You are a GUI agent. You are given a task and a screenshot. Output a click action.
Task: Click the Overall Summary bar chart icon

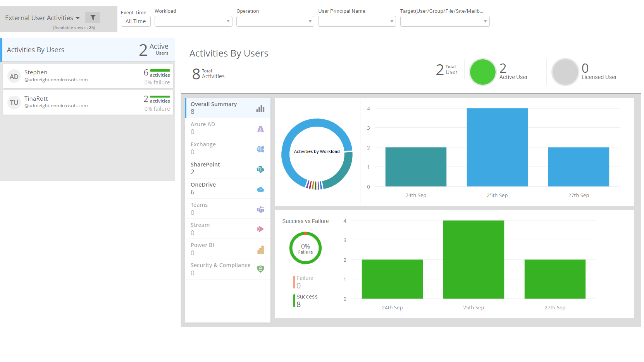coord(260,108)
